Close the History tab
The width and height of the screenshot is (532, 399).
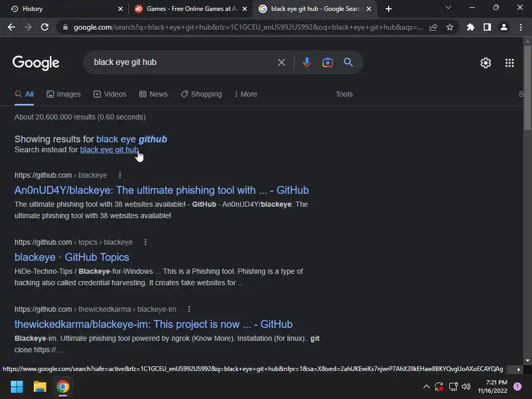(121, 9)
